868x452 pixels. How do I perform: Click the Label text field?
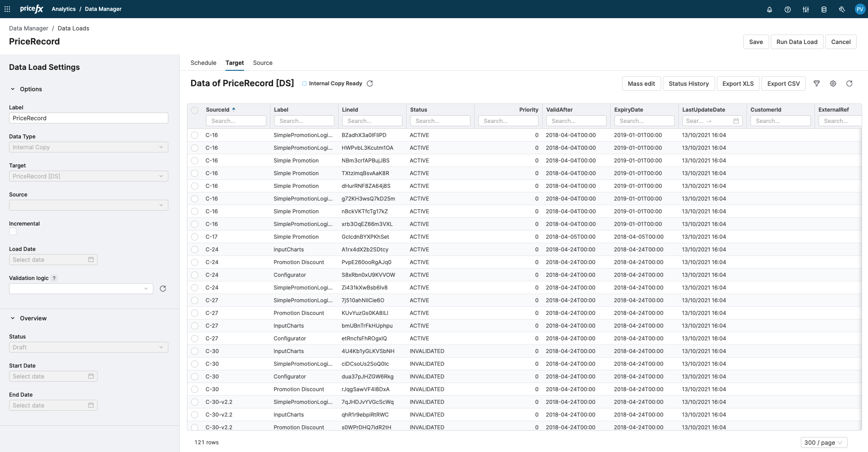[x=88, y=118]
